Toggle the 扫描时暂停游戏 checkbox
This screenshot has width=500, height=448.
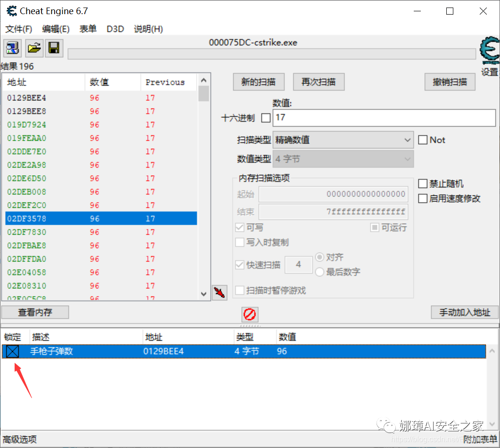[x=239, y=291]
